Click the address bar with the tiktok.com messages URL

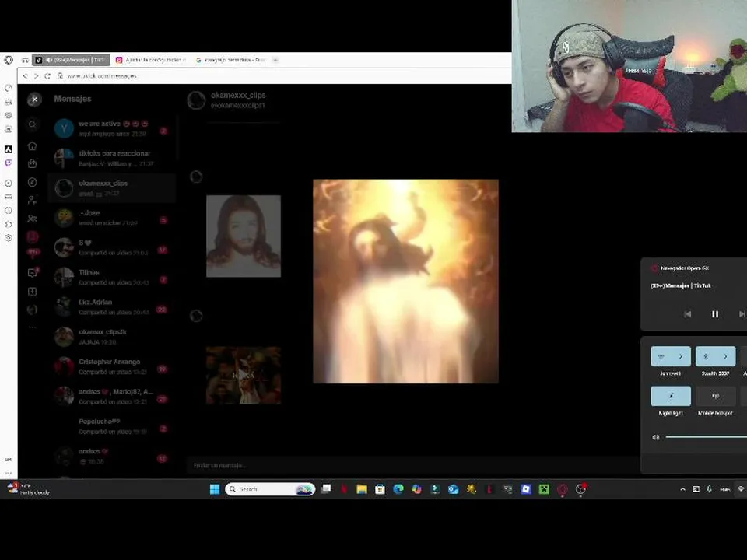(x=281, y=75)
